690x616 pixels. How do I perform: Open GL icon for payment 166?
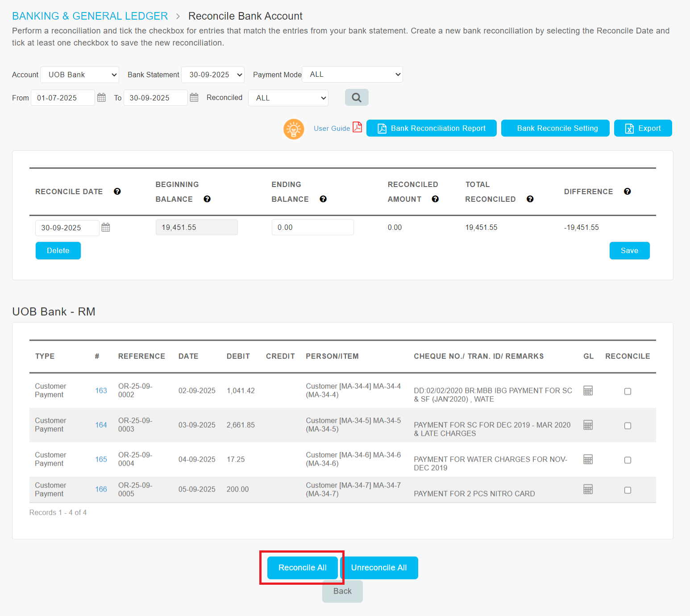[588, 489]
